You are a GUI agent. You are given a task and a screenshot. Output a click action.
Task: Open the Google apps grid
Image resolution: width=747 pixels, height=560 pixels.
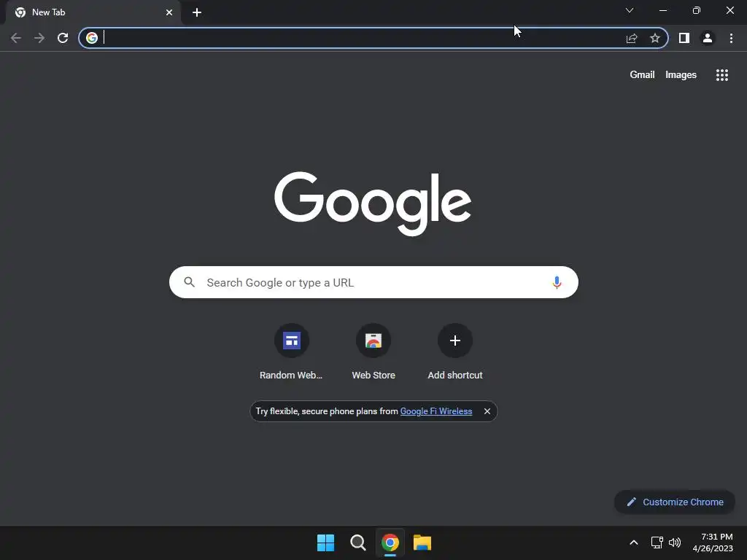[x=722, y=75]
